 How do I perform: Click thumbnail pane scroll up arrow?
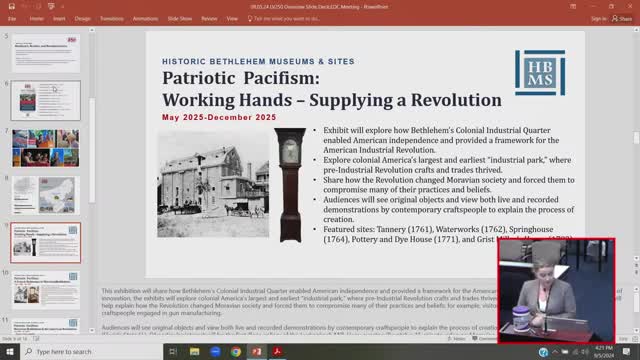[92, 30]
